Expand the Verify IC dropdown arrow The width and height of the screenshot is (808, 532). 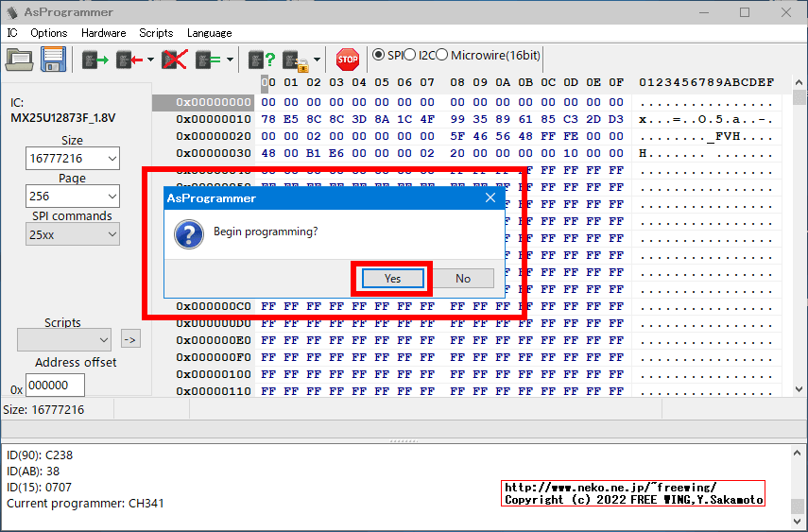(230, 60)
